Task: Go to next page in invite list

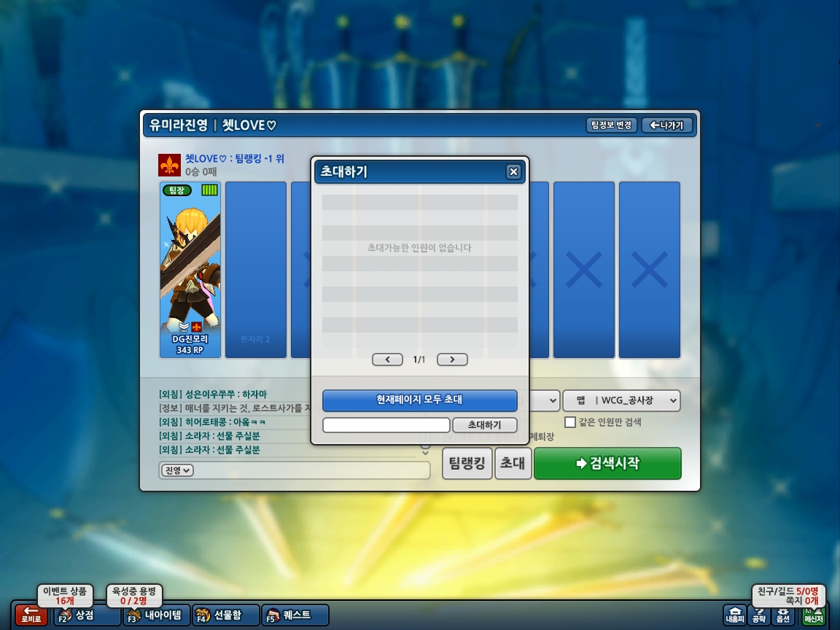Action: tap(452, 359)
